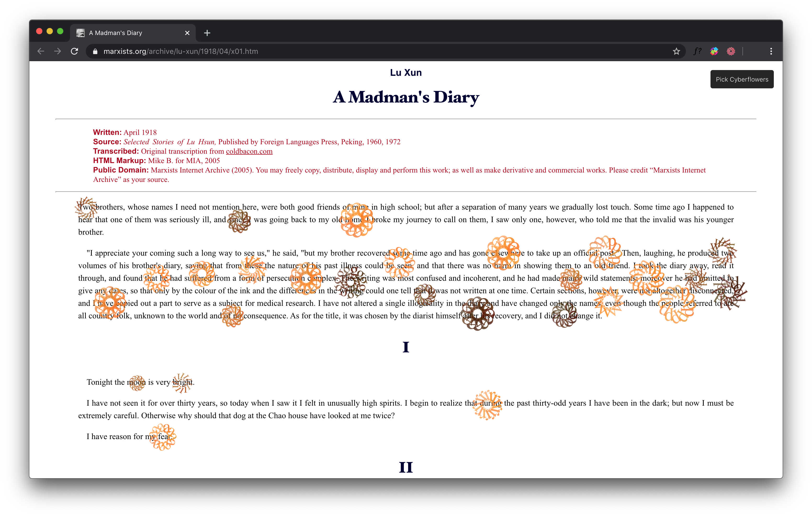The width and height of the screenshot is (812, 517).
Task: Click the Pick Cyberflowers button
Action: [742, 79]
